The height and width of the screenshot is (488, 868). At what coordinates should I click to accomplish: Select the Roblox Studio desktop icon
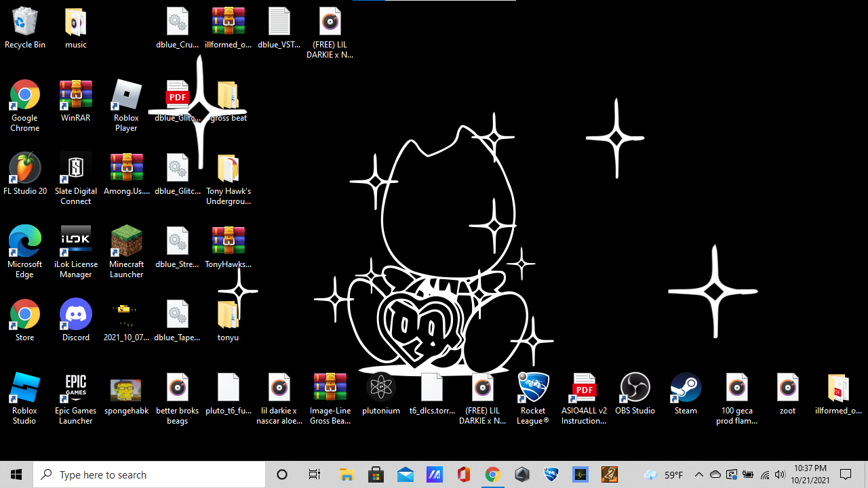pyautogui.click(x=25, y=388)
